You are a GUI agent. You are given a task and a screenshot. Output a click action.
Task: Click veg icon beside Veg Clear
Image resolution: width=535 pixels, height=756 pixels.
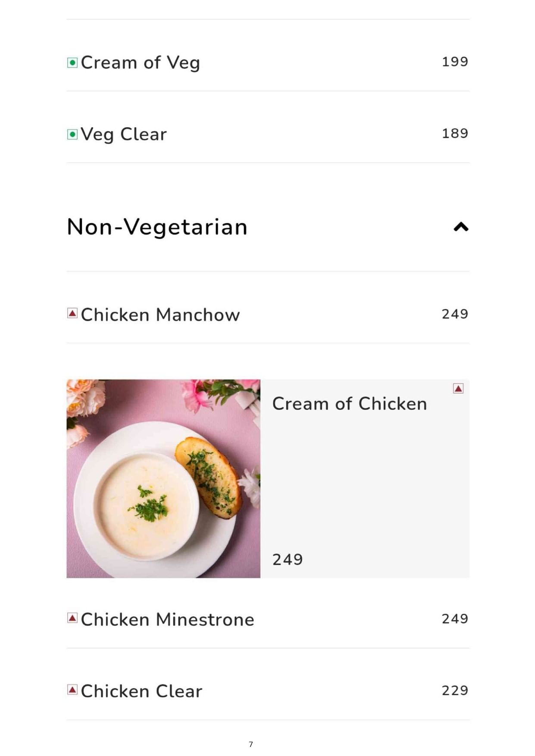(x=72, y=134)
